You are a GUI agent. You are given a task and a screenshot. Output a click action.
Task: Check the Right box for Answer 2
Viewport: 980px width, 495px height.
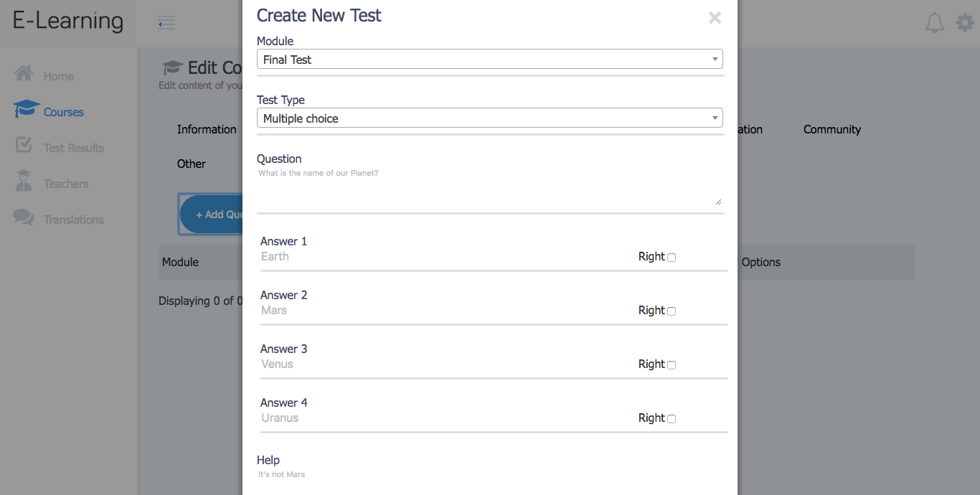[x=672, y=311]
